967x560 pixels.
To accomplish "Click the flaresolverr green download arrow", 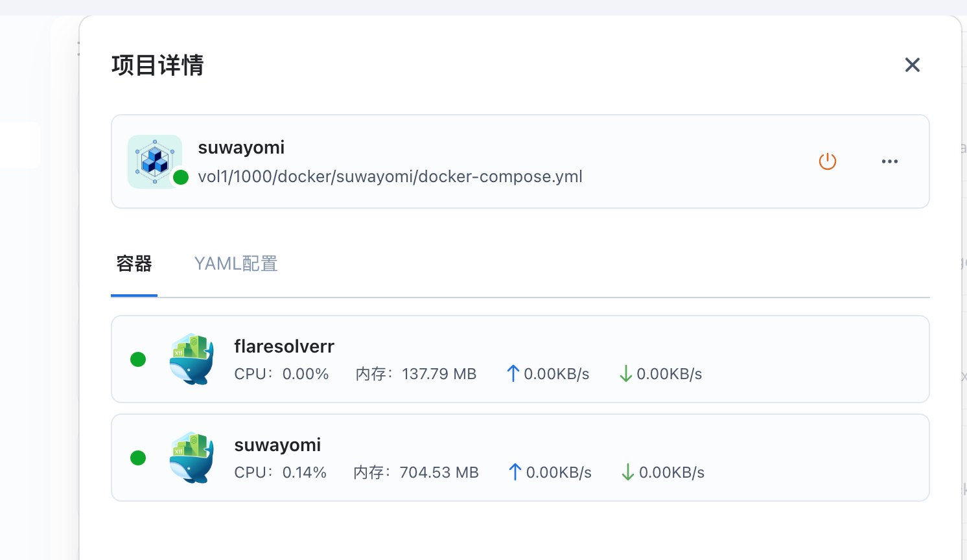I will point(625,373).
